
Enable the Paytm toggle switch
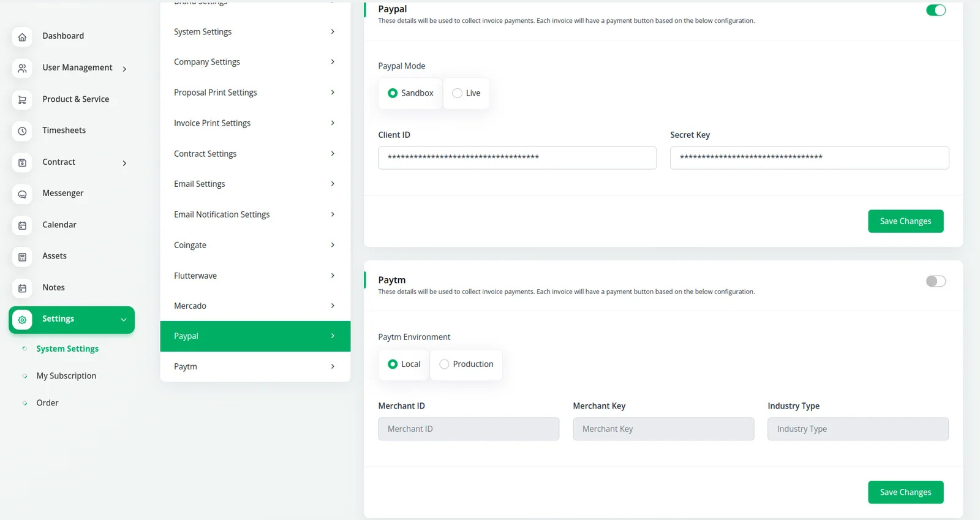(935, 281)
